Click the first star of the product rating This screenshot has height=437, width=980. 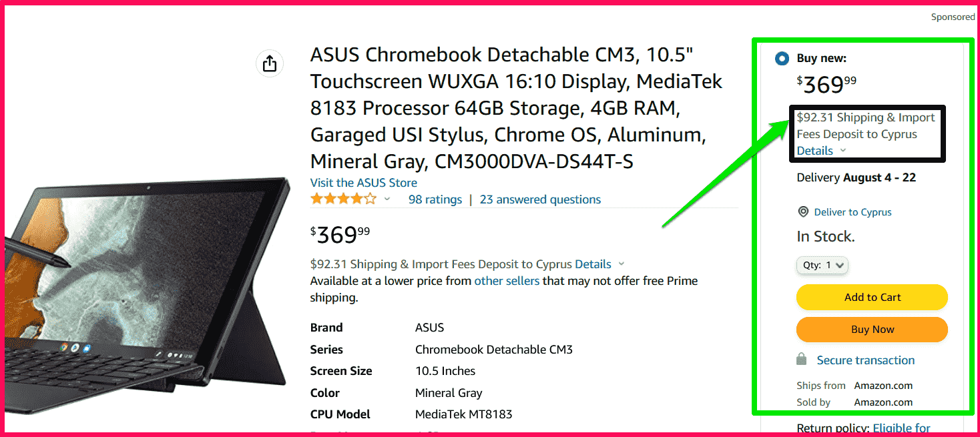316,198
